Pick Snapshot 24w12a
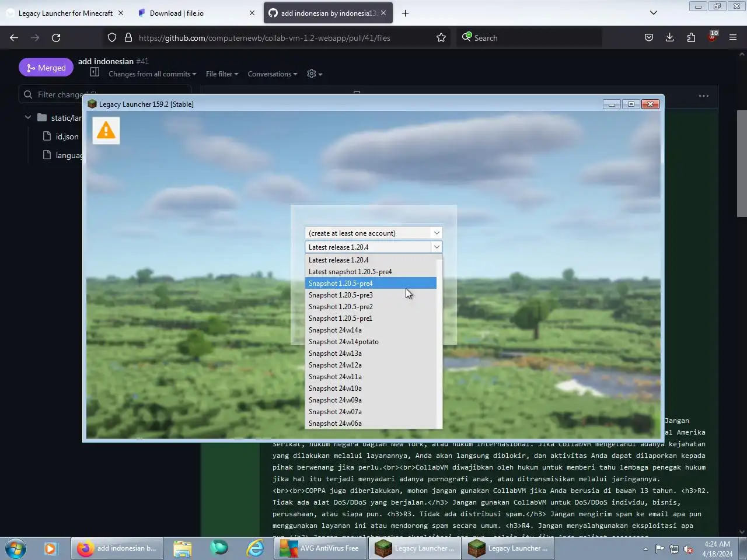The height and width of the screenshot is (560, 747). pos(371,365)
